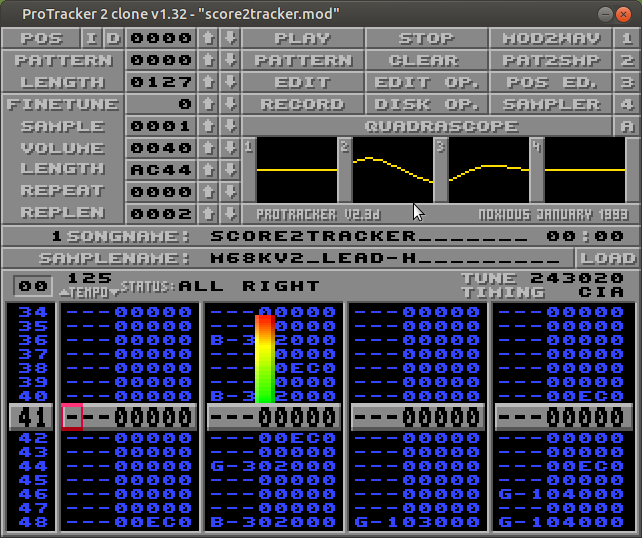
Task: Increase REPLEN 0002 with up arrow
Action: (208, 213)
